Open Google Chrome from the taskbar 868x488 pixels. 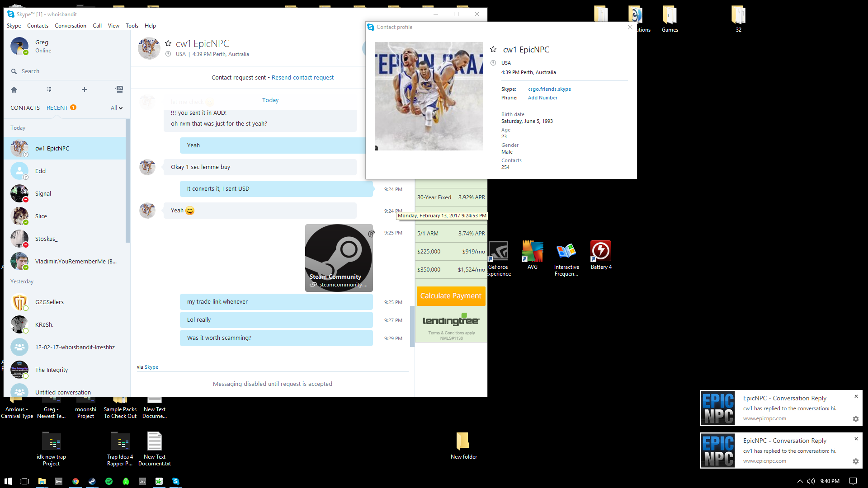75,481
